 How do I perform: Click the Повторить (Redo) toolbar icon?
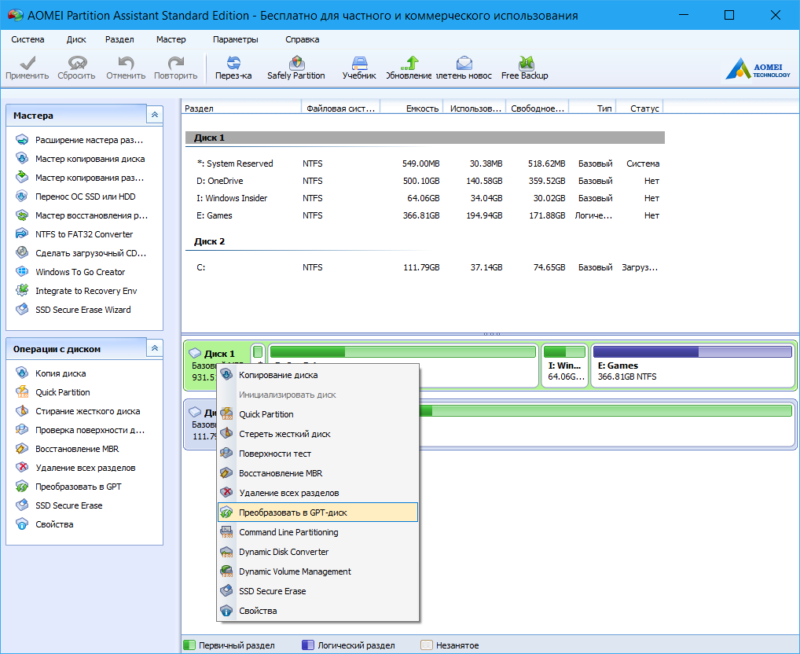pyautogui.click(x=176, y=66)
